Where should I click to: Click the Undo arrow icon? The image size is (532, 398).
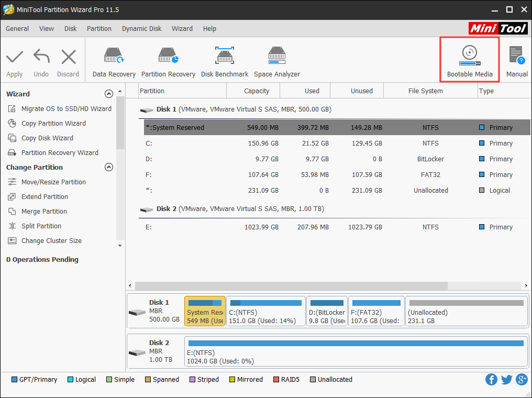click(x=41, y=57)
